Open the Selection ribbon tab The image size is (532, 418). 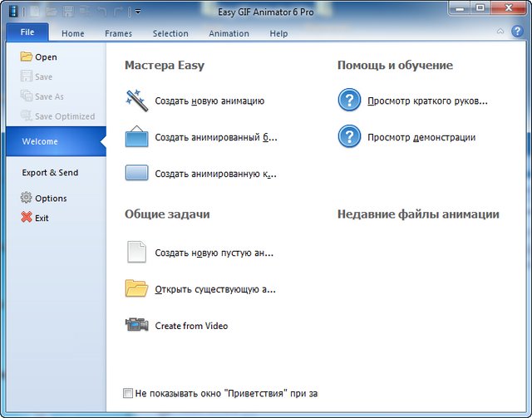click(x=170, y=33)
